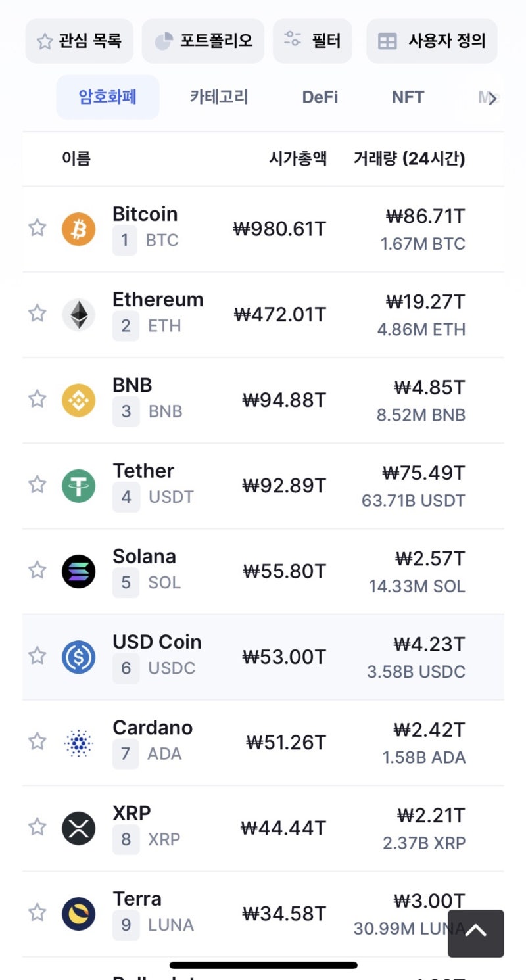This screenshot has width=526, height=980.
Task: Tap the Bitcoin orange coin logo
Action: [79, 229]
